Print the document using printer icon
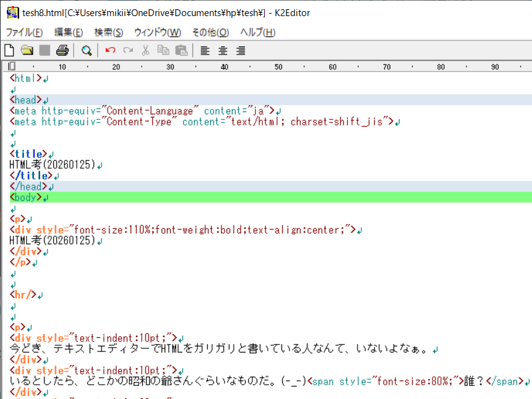The height and width of the screenshot is (399, 532). tap(62, 50)
